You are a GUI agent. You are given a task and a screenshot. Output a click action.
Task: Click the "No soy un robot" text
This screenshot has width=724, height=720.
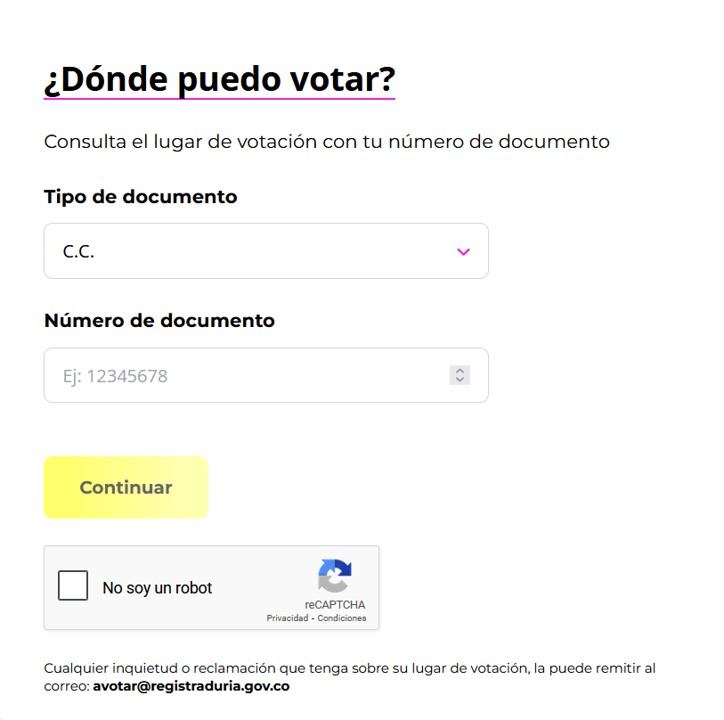click(157, 588)
